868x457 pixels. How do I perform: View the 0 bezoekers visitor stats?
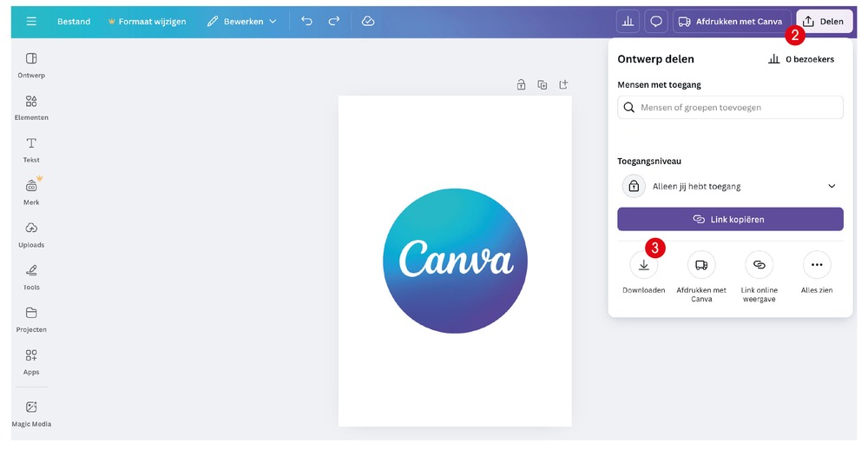coord(801,59)
